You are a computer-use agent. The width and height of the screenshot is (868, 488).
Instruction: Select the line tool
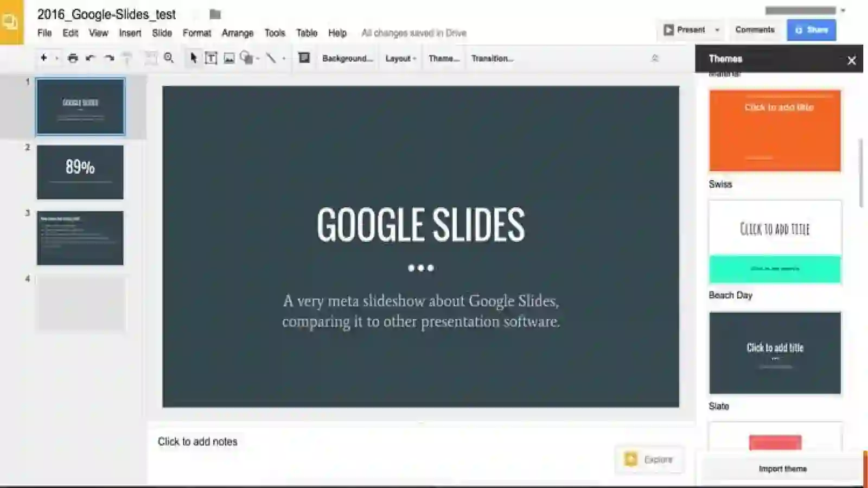pyautogui.click(x=271, y=58)
